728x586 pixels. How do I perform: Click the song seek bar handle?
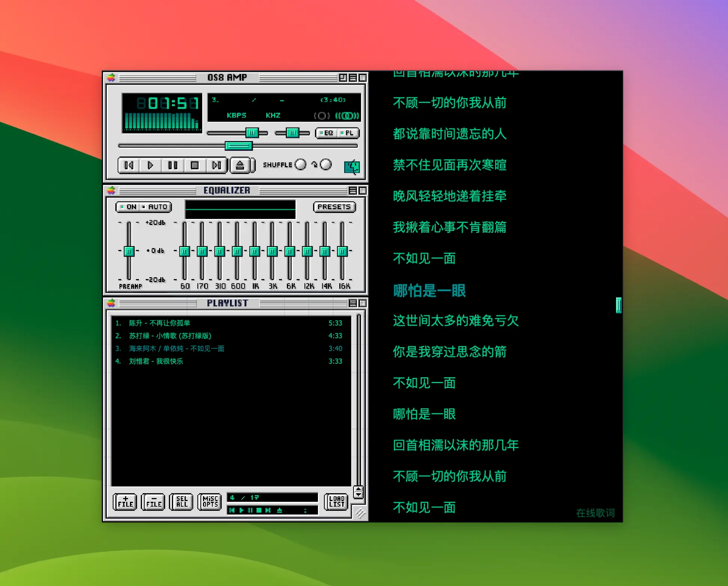(x=239, y=146)
